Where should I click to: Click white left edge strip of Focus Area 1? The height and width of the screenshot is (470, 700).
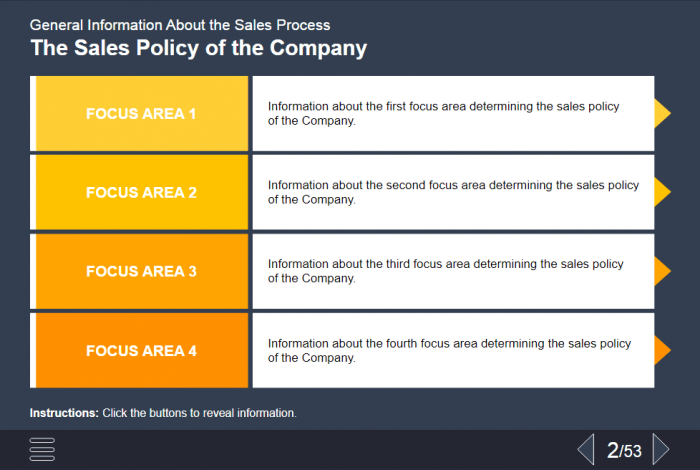click(33, 114)
